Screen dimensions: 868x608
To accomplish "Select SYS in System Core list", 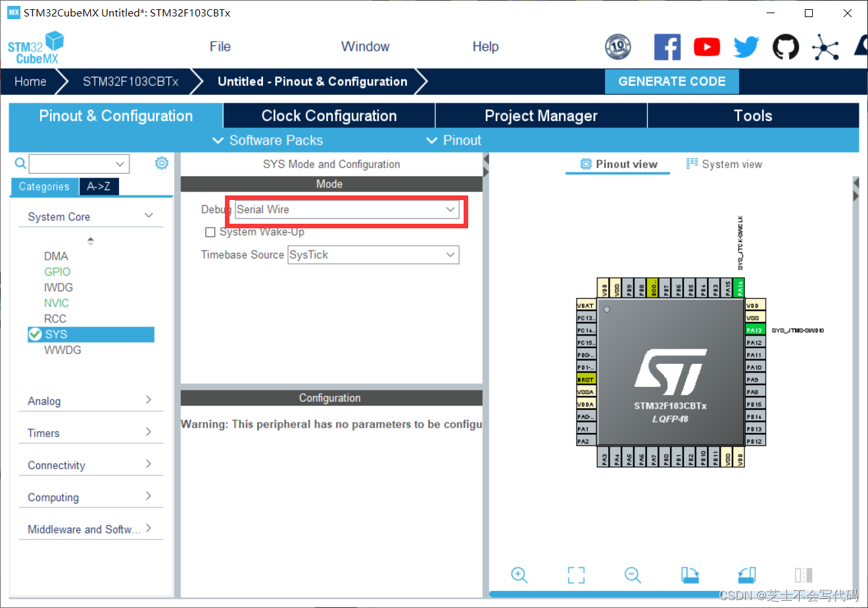I will pos(91,334).
